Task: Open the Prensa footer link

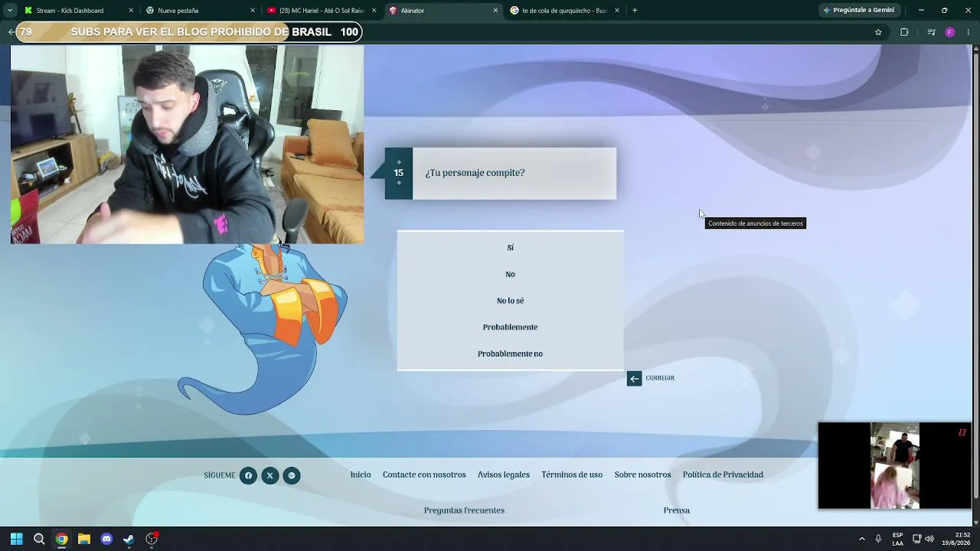Action: (x=677, y=510)
